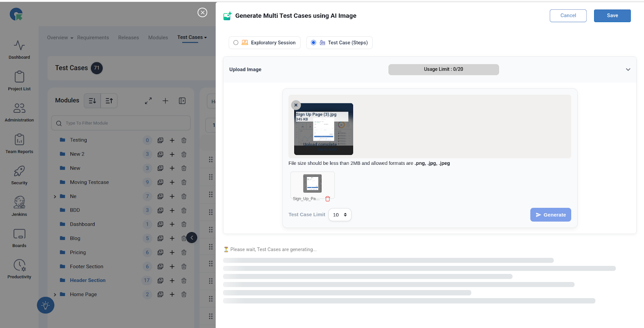644x328 pixels.
Task: Click the Type To Filter Module field
Action: coord(121,123)
